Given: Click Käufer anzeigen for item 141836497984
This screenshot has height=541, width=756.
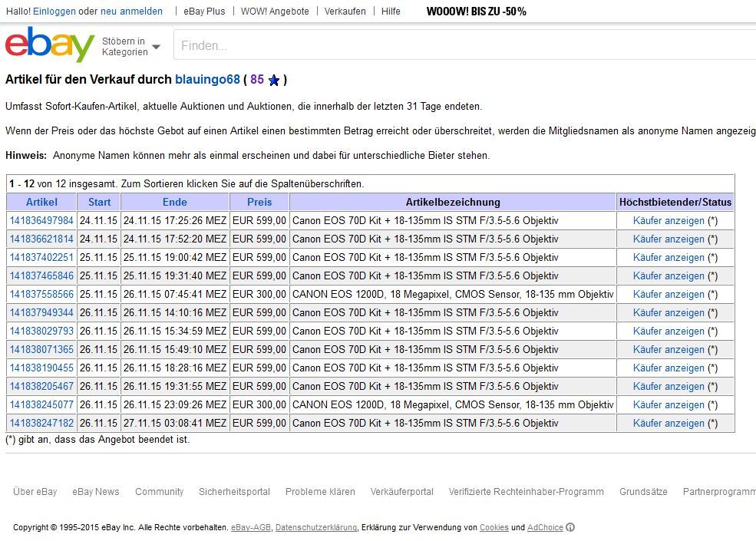Looking at the screenshot, I should pos(669,220).
